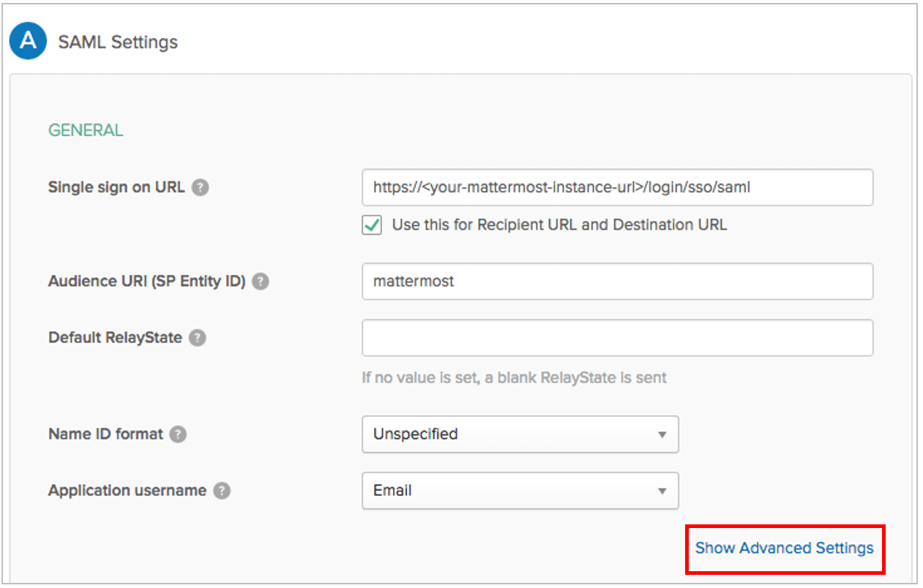Click the Audience URI help icon
This screenshot has height=588, width=923.
pos(260,281)
